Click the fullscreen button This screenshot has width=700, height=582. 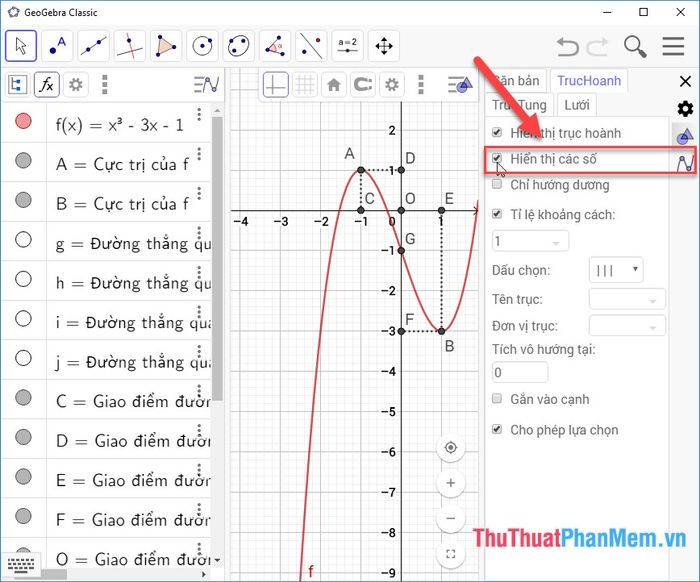click(450, 554)
